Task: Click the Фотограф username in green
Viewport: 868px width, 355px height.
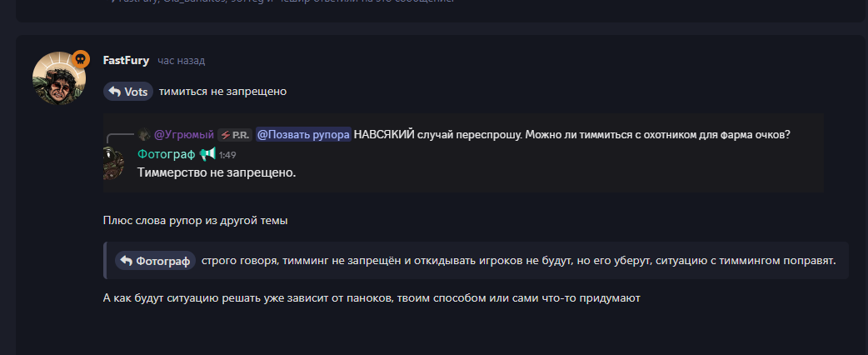Action: click(x=166, y=154)
